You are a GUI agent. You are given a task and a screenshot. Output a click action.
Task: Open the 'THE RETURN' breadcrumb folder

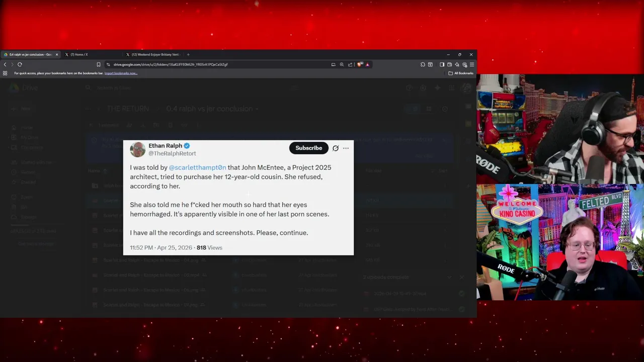pos(128,109)
